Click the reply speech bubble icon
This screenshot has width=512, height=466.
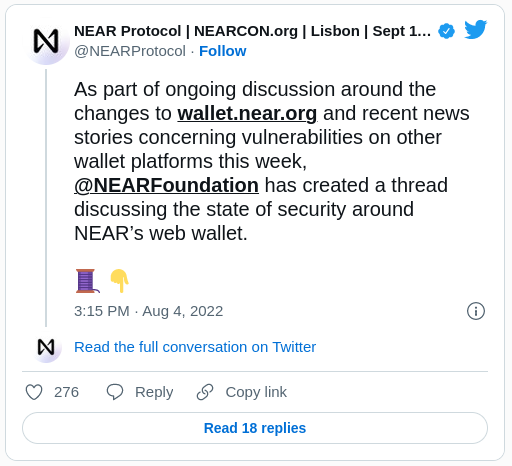coord(115,392)
